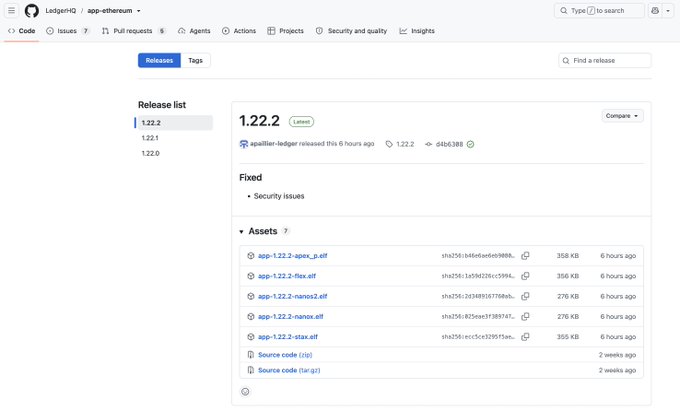Click package icon of nanox.elf asset
Viewport: 680px width, 411px height.
click(x=251, y=316)
